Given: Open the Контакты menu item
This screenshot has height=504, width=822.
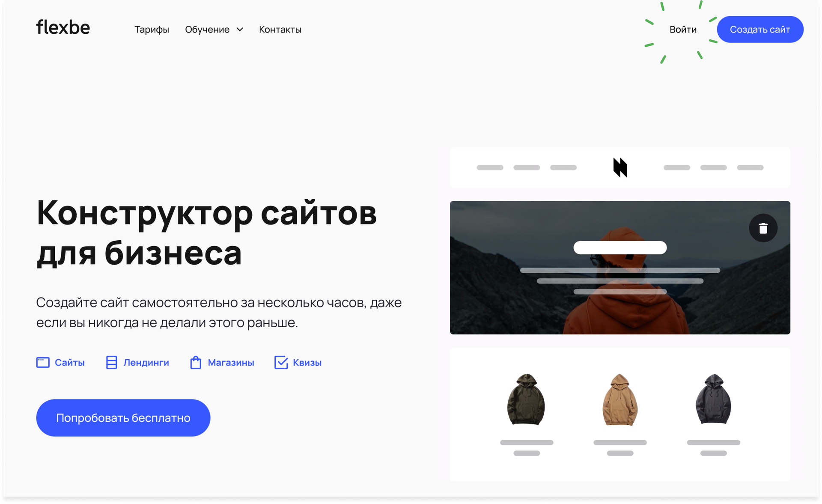Looking at the screenshot, I should pos(280,29).
